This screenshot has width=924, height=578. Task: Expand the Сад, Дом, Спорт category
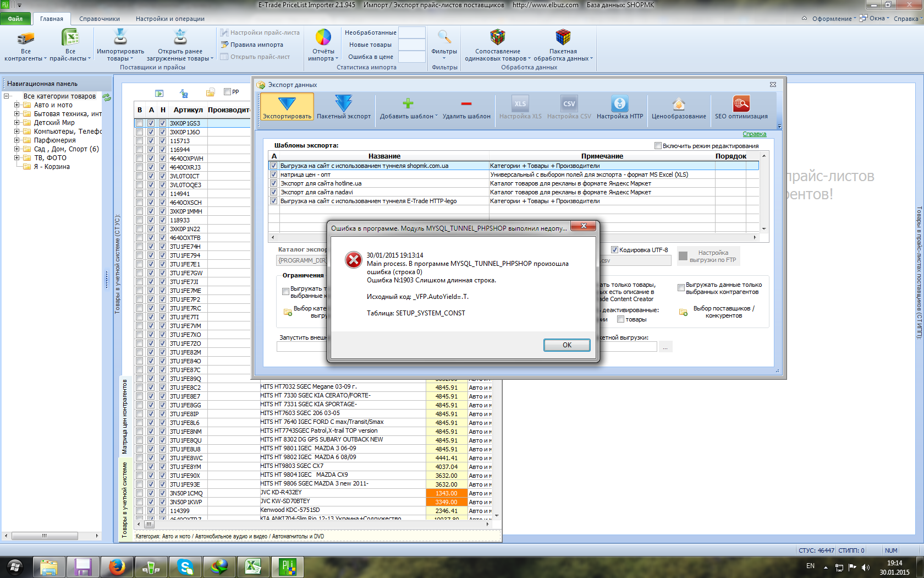pos(16,149)
